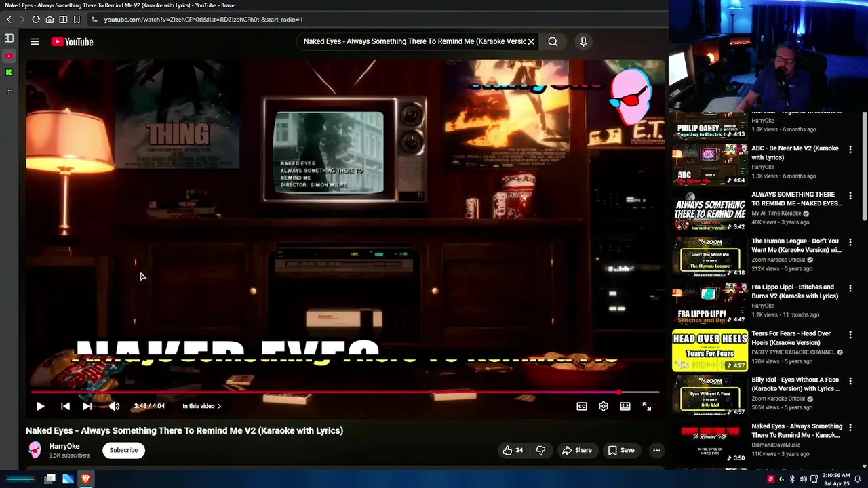Open options for My All Time Karaoke video
Image resolution: width=868 pixels, height=488 pixels.
[850, 195]
